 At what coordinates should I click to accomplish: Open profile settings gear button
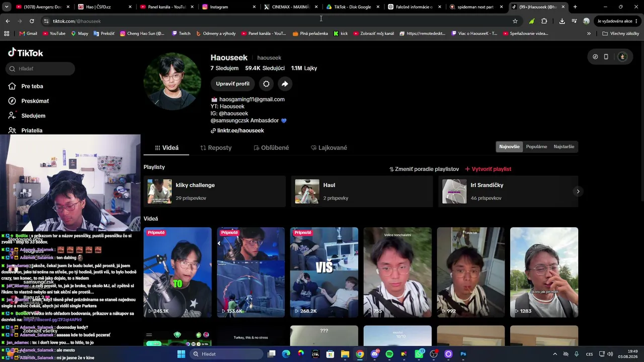pos(266,84)
